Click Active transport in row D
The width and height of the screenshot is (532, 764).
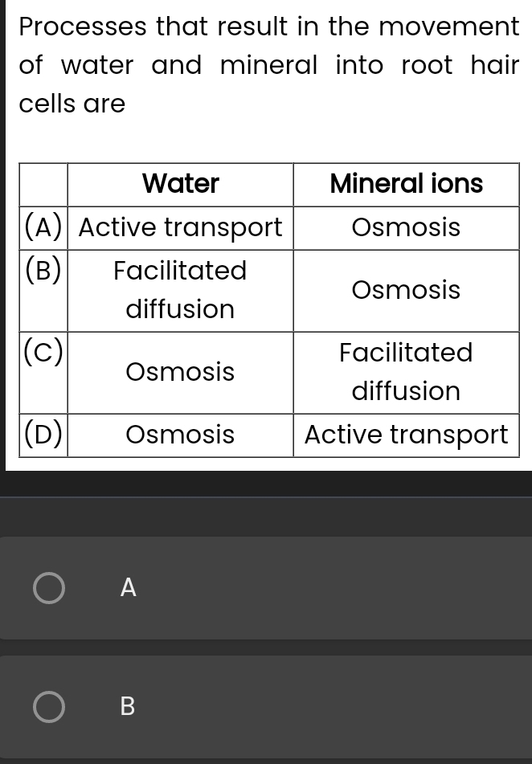click(406, 435)
